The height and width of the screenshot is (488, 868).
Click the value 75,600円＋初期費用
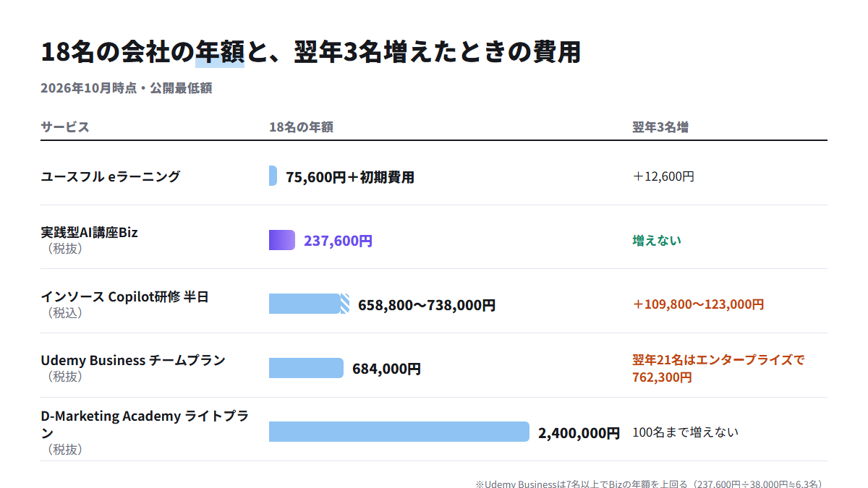350,177
